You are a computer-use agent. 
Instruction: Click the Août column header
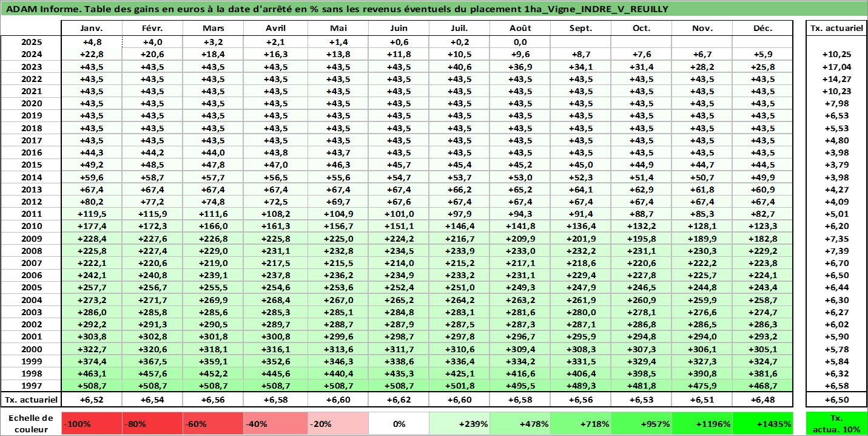coord(520,29)
